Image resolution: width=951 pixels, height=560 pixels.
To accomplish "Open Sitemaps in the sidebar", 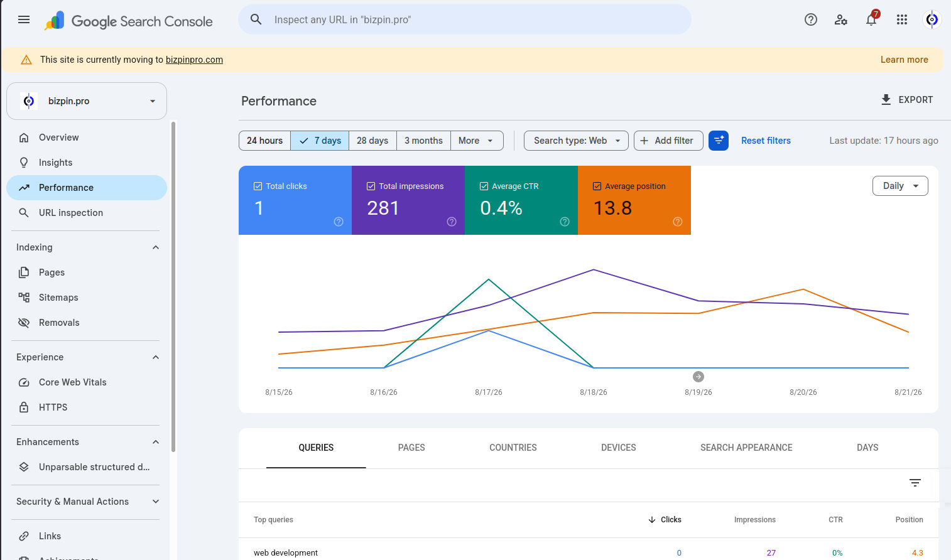I will pos(87,298).
